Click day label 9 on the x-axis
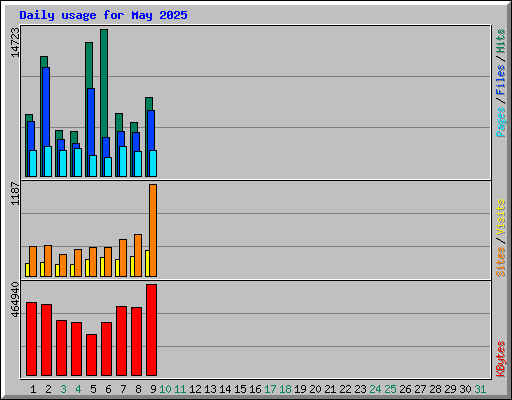Viewport: 512px width, 400px height. [153, 389]
